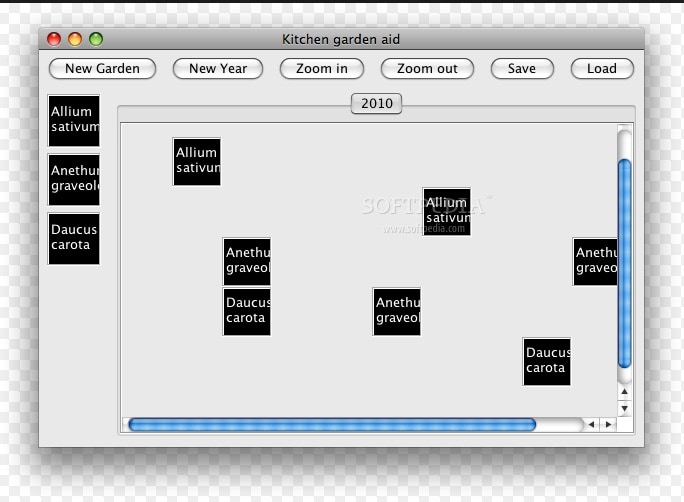Click the scroll left arrow
The image size is (684, 502).
(592, 424)
